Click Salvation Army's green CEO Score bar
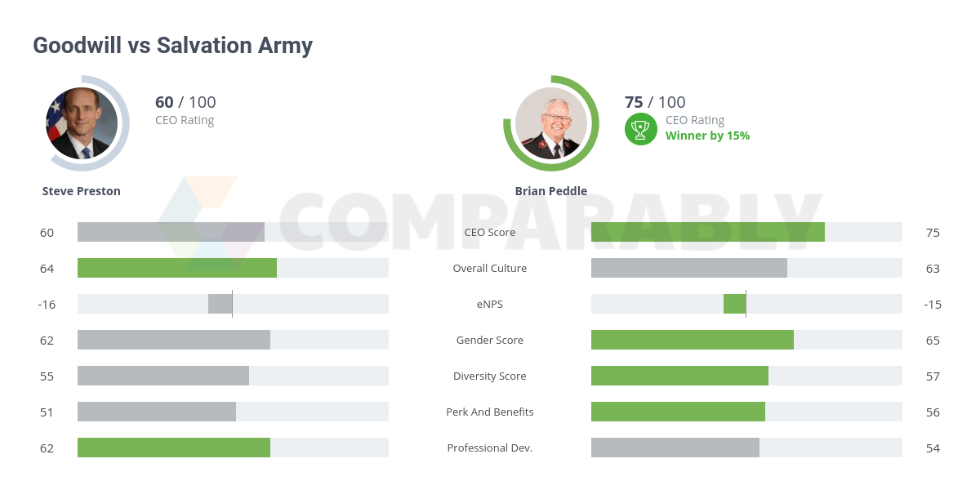The image size is (980, 490). tap(707, 232)
